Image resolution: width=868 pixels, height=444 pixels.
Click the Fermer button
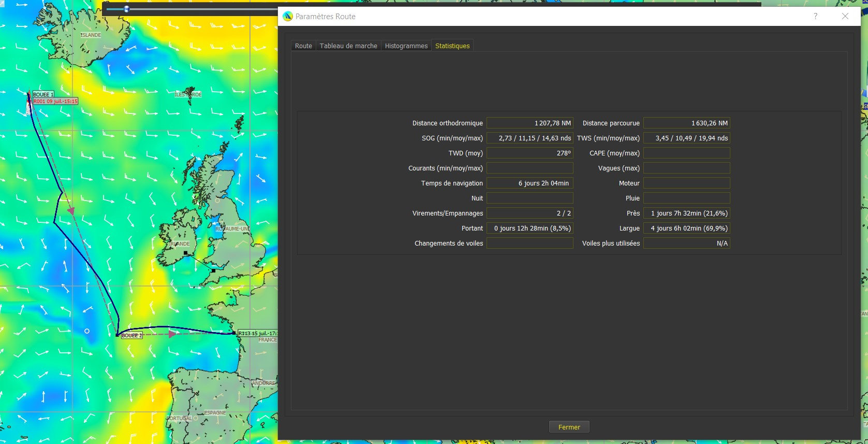569,427
